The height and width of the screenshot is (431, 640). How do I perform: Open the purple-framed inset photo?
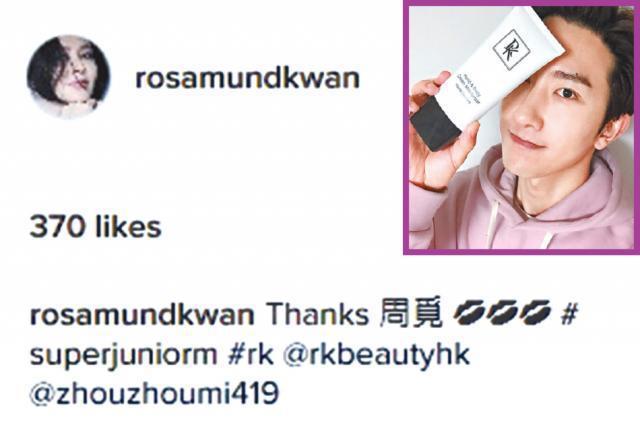click(x=521, y=128)
